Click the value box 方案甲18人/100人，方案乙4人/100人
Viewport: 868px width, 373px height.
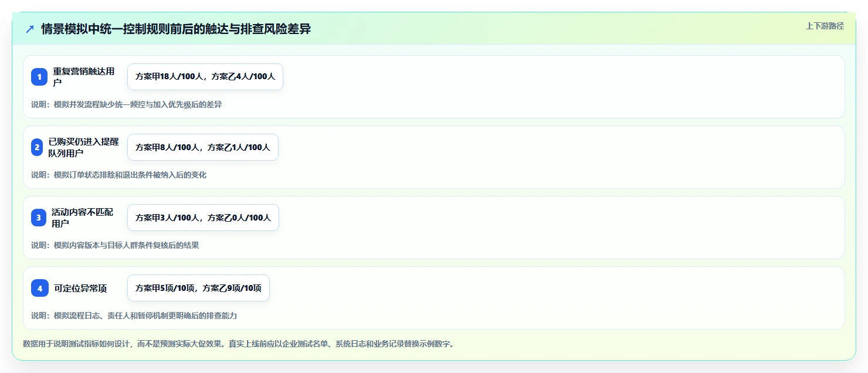[205, 77]
